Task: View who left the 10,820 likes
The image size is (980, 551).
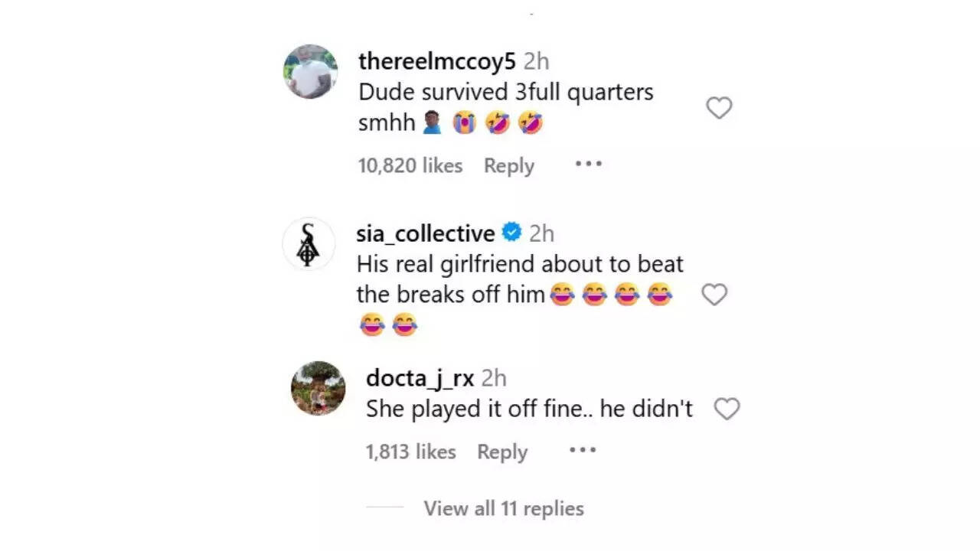Action: coord(410,165)
